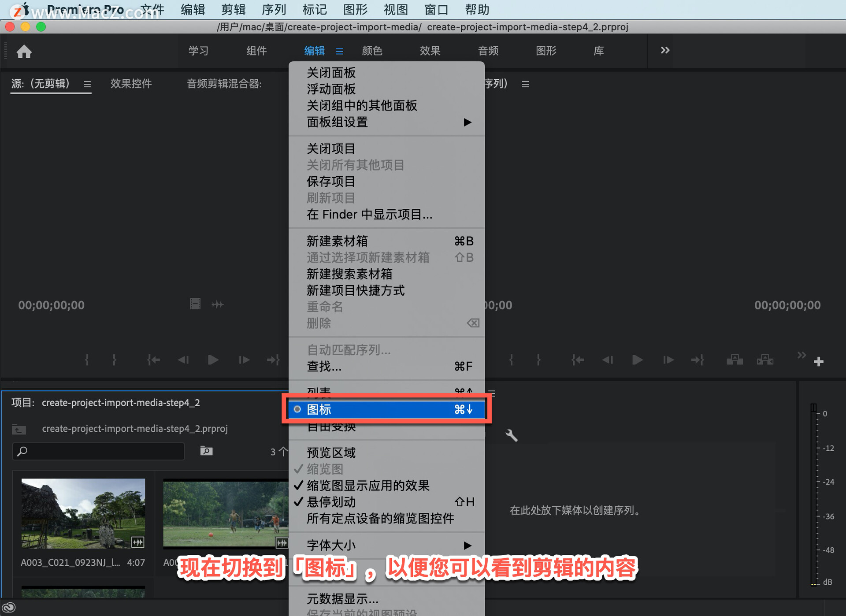Click the Lift icon in Program monitor
846x616 pixels.
[x=735, y=360]
